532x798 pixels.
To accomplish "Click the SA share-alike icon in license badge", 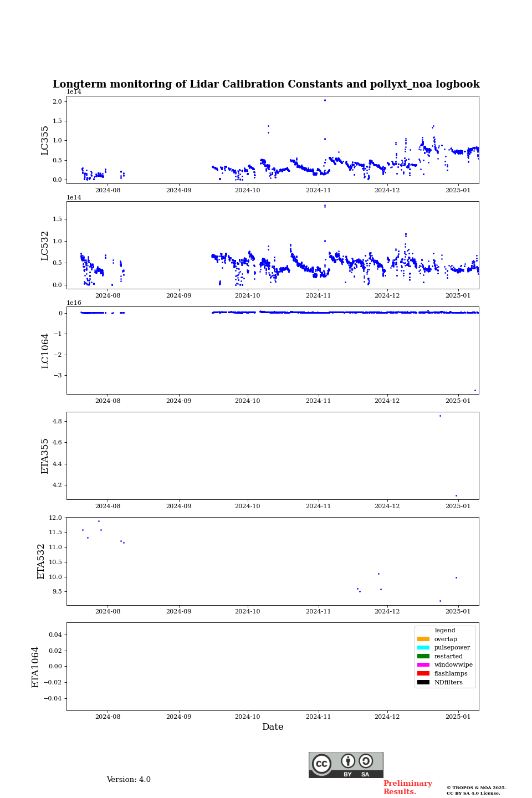I will (x=366, y=761).
